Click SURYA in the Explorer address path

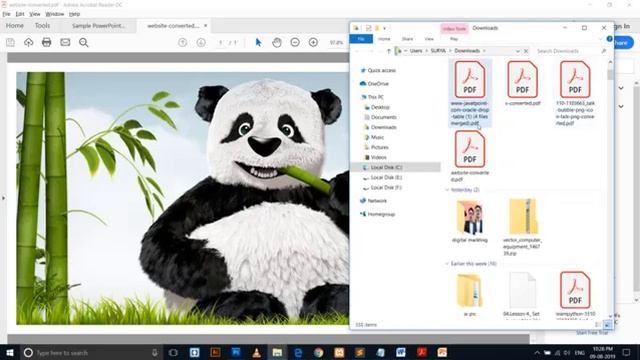(438, 51)
